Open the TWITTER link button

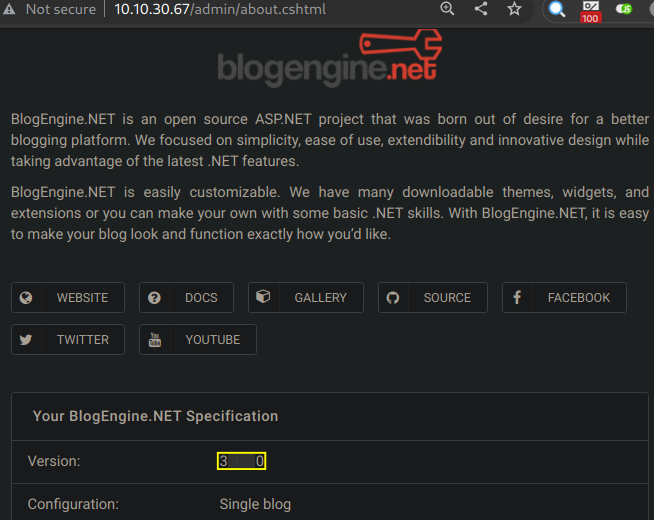pos(68,339)
